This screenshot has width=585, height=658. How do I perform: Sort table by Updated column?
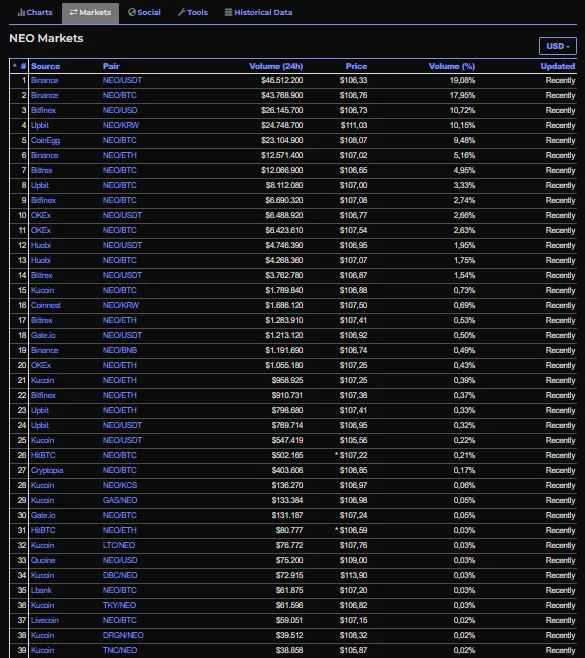tap(558, 66)
